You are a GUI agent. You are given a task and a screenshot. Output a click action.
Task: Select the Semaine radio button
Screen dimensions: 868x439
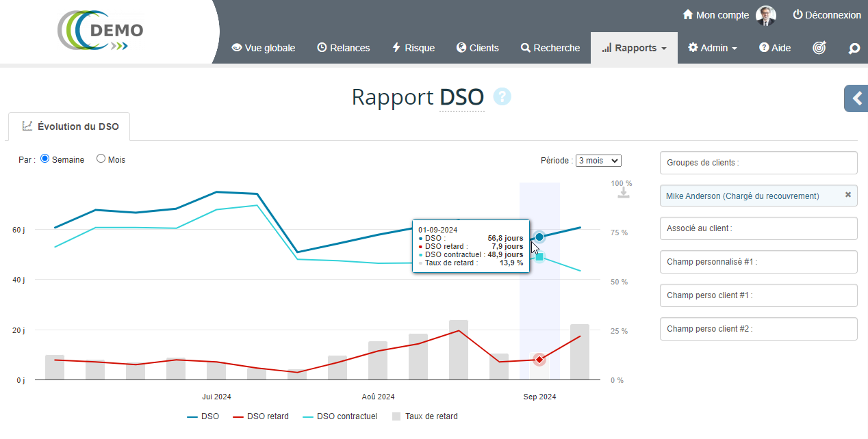pos(45,159)
